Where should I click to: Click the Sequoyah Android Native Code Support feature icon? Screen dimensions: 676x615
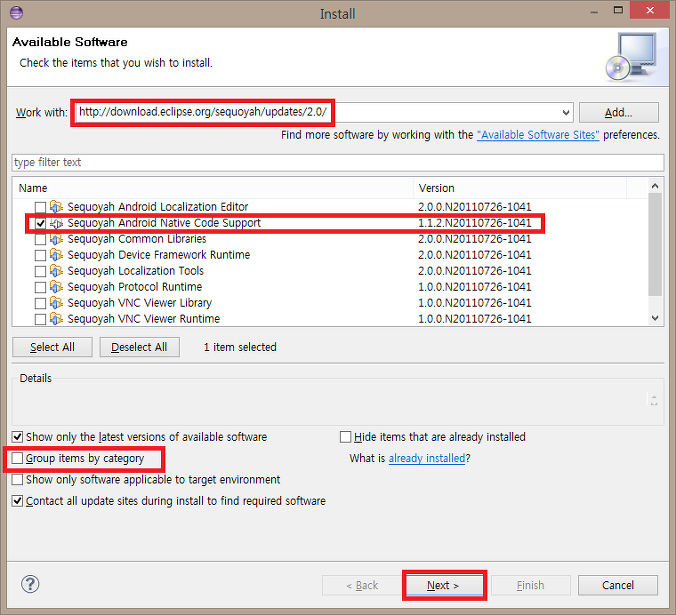click(x=56, y=223)
